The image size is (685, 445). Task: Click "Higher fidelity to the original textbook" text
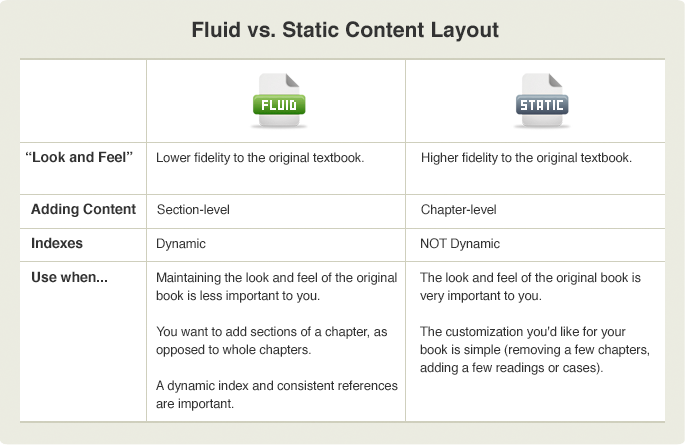point(526,158)
